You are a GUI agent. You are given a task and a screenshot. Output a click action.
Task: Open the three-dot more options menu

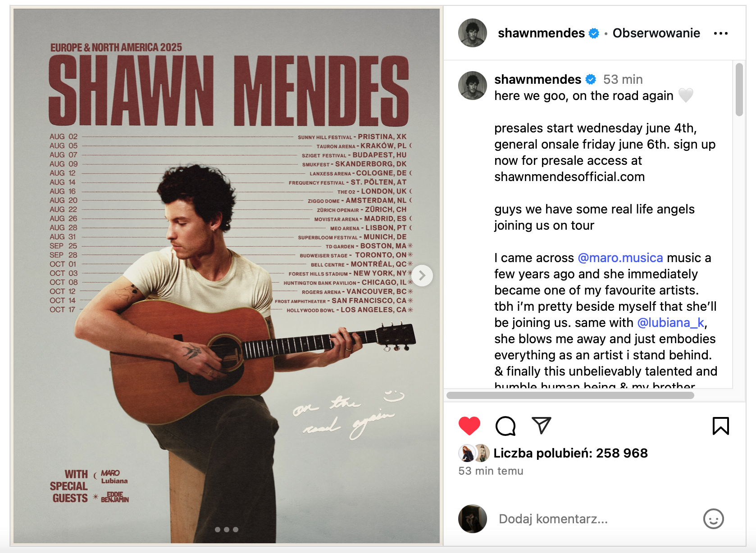tap(721, 33)
